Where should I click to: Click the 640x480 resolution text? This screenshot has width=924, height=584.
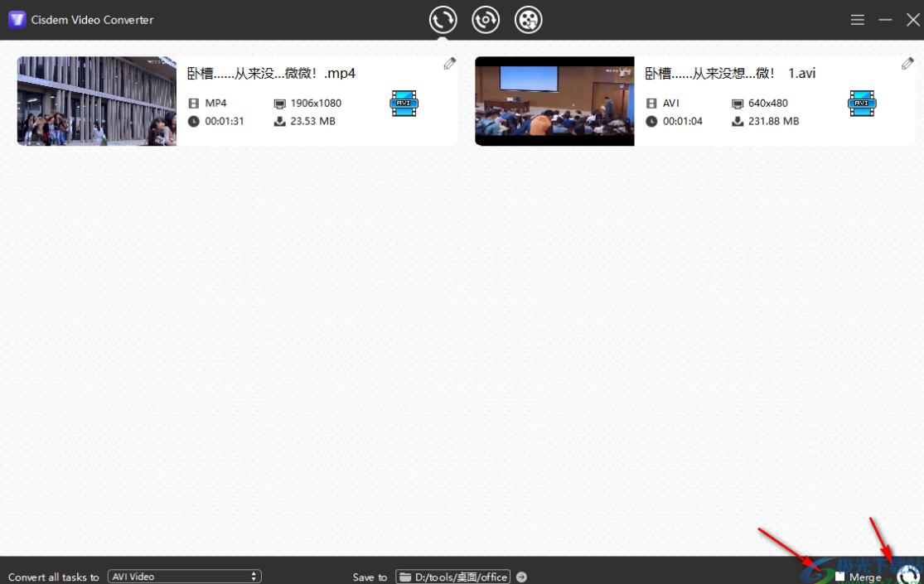(x=768, y=103)
